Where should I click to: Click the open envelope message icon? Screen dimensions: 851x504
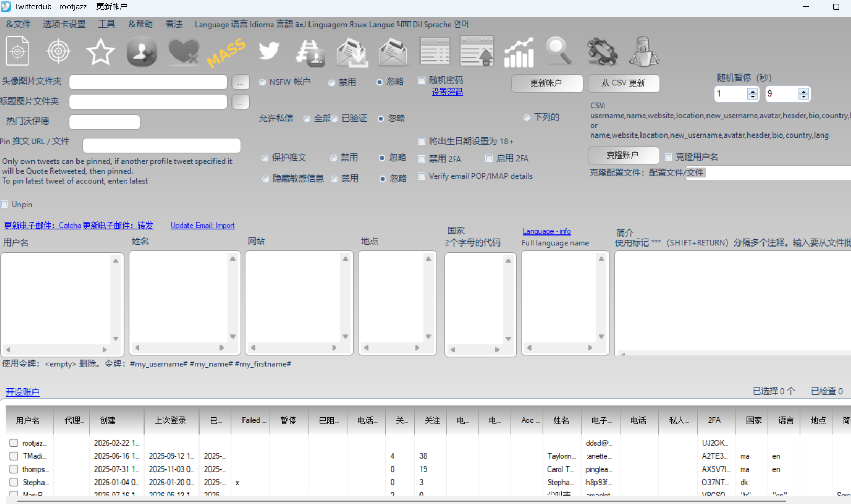[393, 52]
